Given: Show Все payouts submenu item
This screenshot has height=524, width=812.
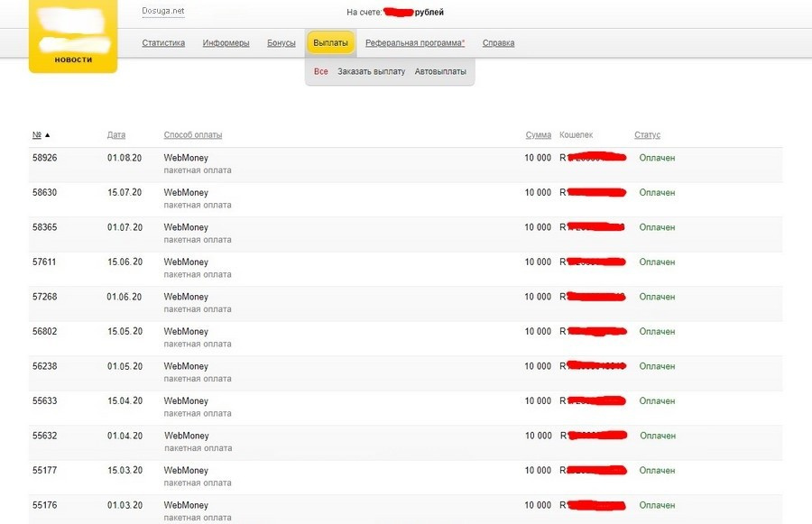Looking at the screenshot, I should coord(320,71).
